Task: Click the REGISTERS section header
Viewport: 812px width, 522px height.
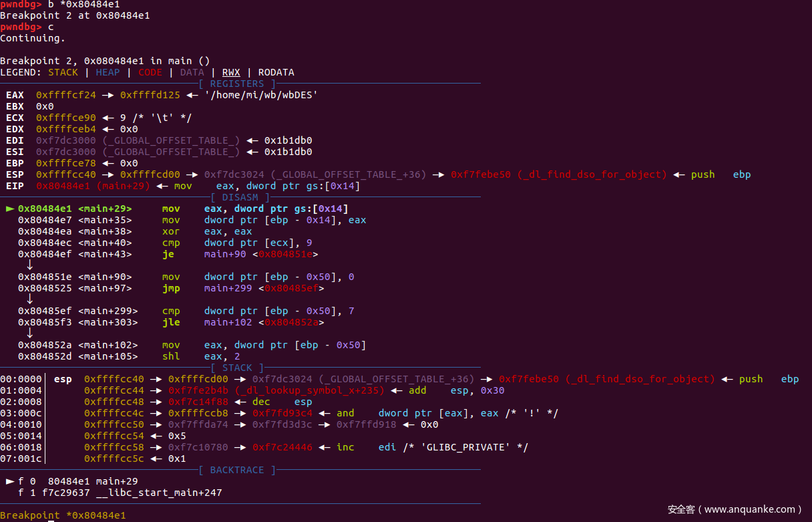Action: pyautogui.click(x=237, y=84)
